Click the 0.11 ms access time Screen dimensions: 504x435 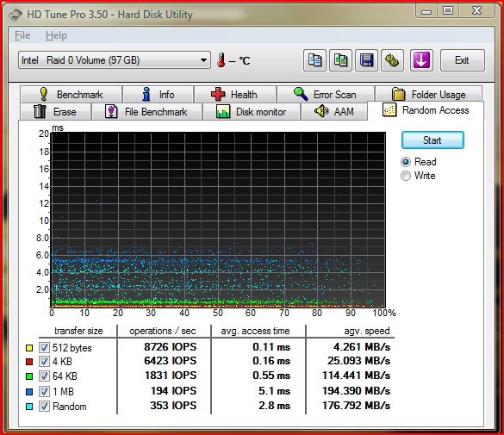[271, 347]
